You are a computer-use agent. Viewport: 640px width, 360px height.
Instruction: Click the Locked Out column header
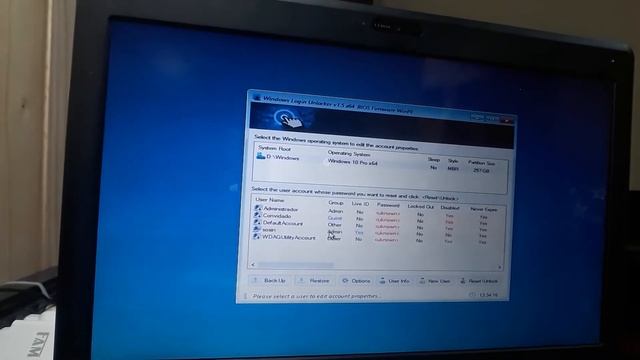420,207
